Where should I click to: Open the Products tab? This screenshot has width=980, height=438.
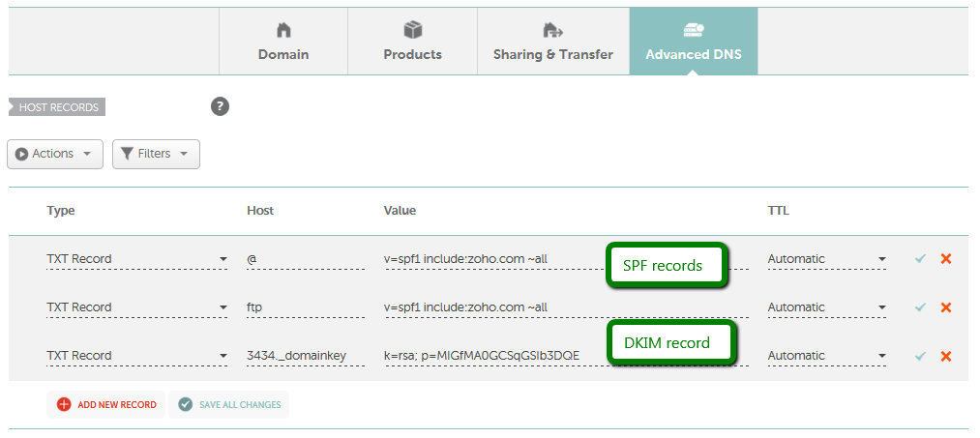[412, 42]
